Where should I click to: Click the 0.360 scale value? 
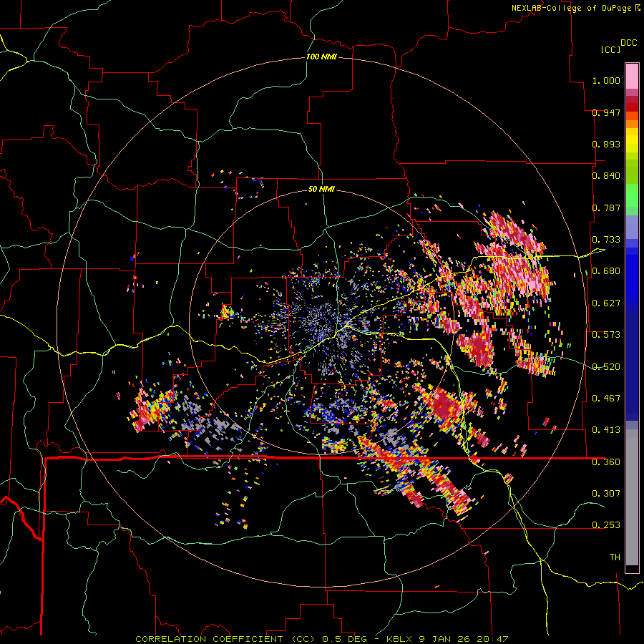(606, 462)
